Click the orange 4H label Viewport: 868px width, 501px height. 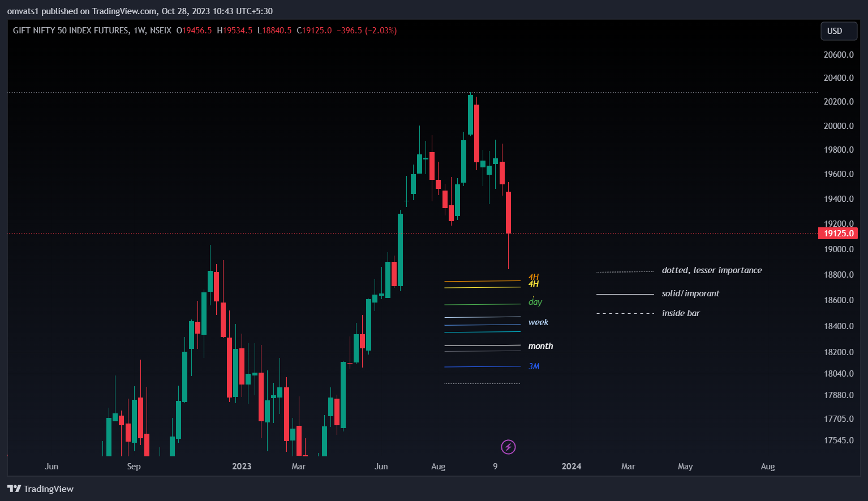(534, 277)
